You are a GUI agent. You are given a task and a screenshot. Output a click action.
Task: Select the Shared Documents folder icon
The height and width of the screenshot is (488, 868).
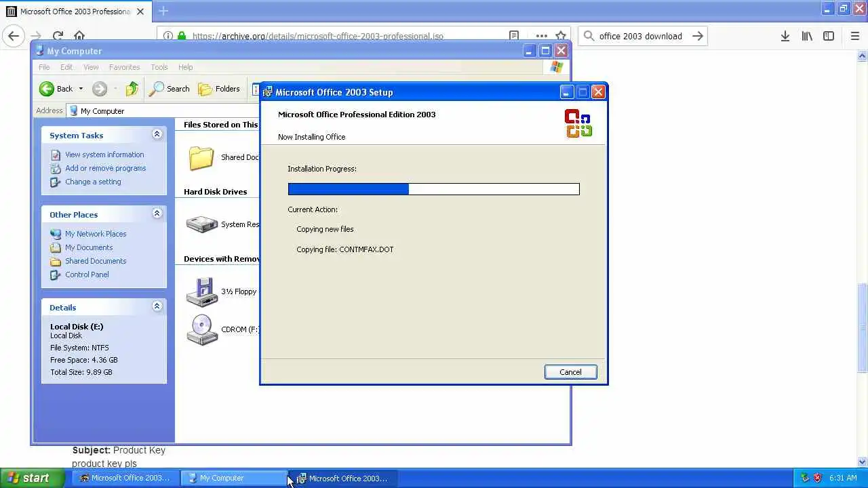pos(201,158)
